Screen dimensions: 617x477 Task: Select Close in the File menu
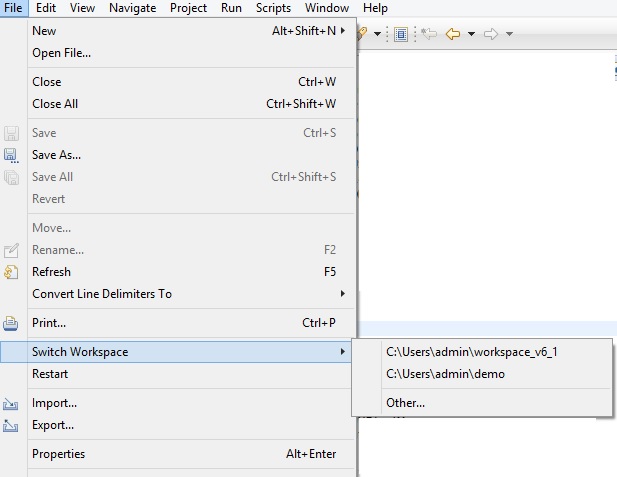[192, 82]
